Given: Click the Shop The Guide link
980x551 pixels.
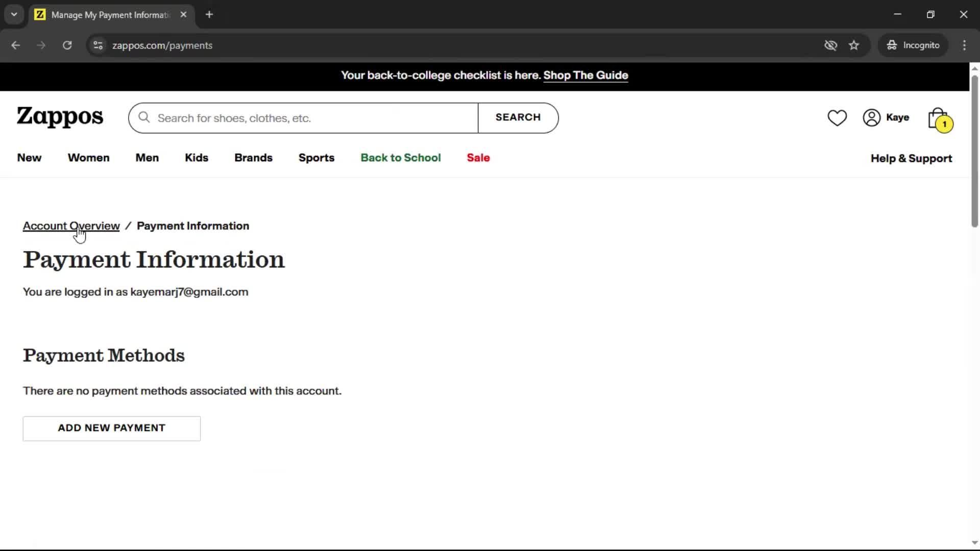Looking at the screenshot, I should [x=585, y=76].
